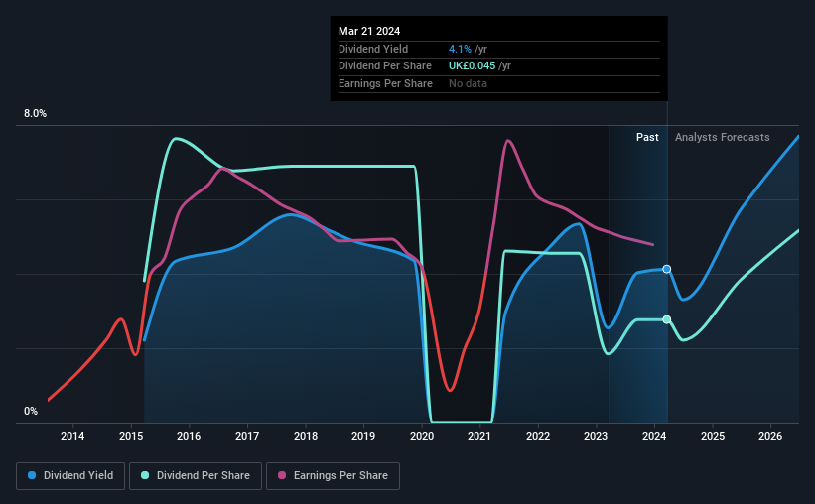Click the 2014 x-axis label

[x=72, y=436]
